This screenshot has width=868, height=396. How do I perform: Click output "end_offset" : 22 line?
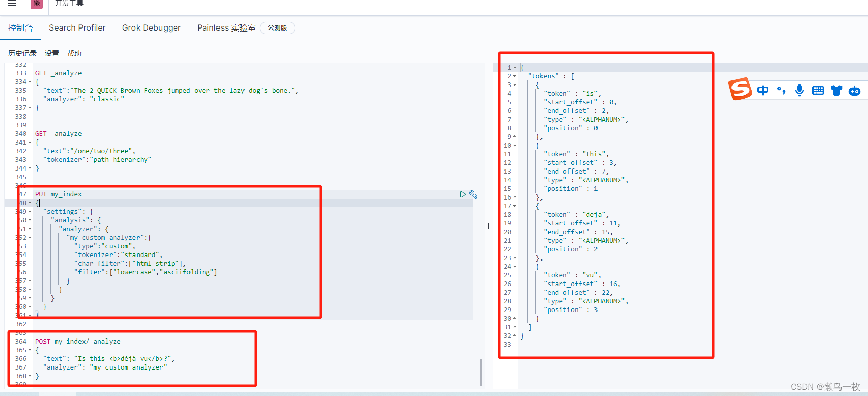578,293
